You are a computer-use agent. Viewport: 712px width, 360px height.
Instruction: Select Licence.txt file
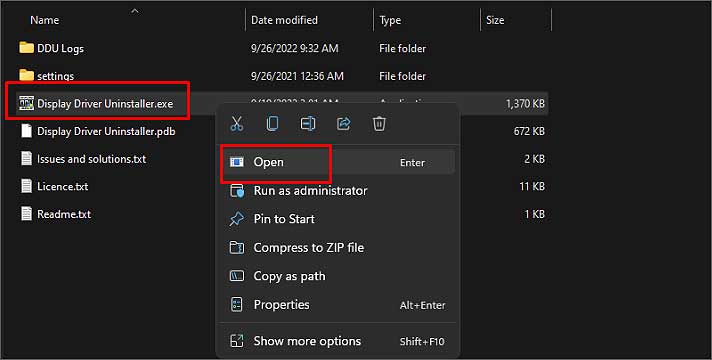pos(63,186)
